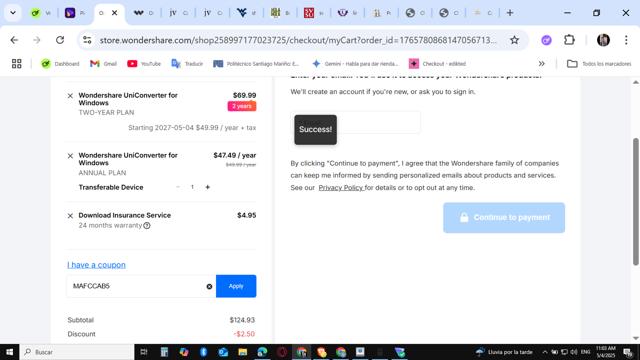Remove UniConverter annual plan from cart
Viewport: 640px width, 360px height.
(x=70, y=156)
